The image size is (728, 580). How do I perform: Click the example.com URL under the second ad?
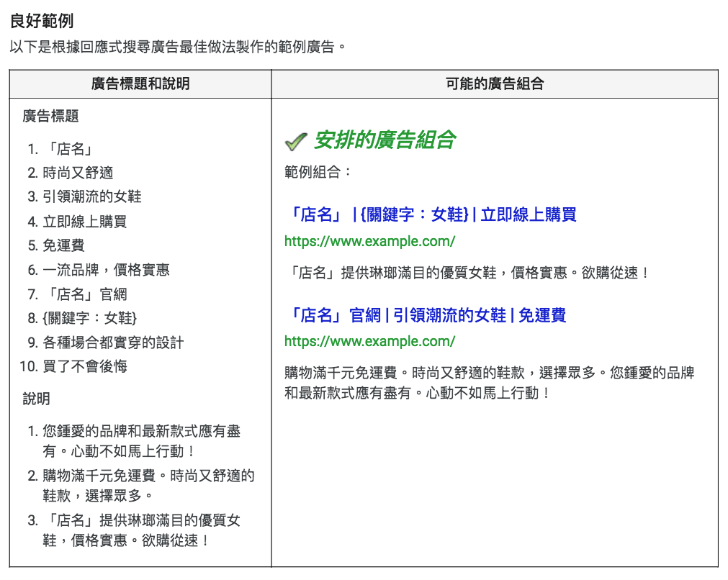point(369,341)
